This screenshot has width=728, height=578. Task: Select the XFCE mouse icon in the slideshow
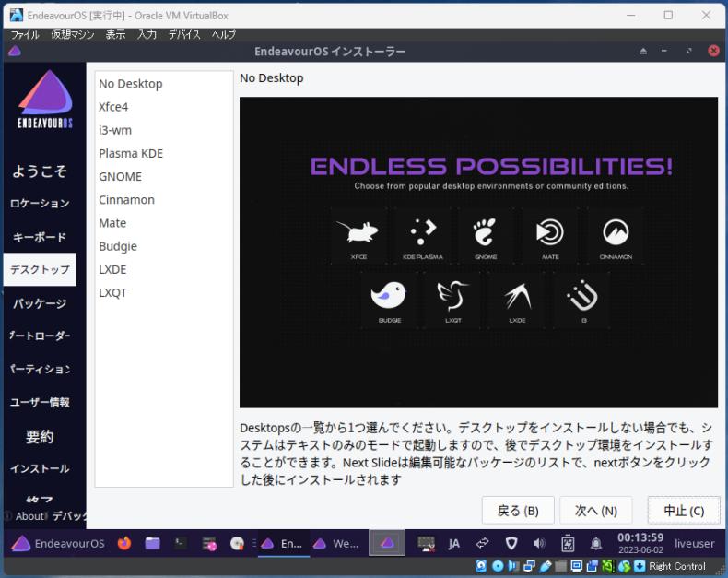click(358, 232)
